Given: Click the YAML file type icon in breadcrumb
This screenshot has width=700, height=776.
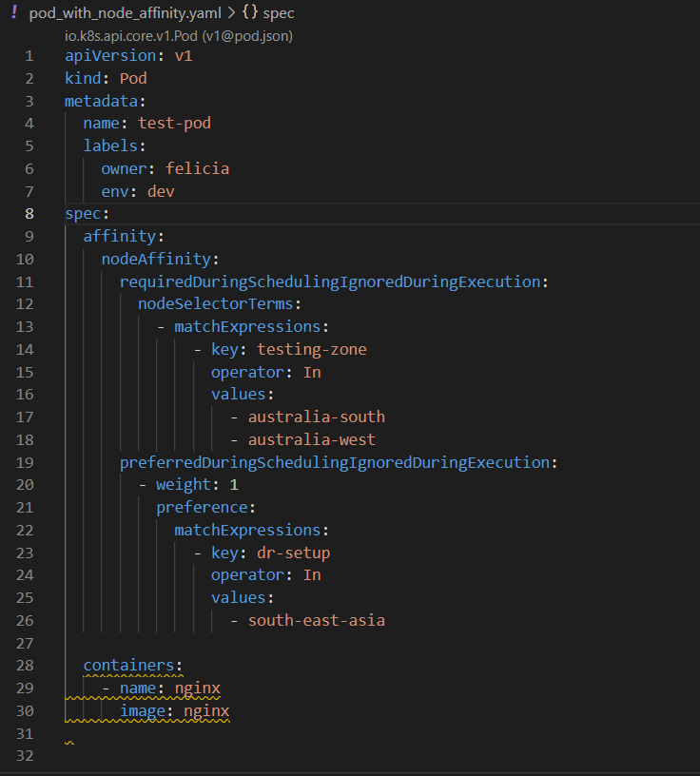Looking at the screenshot, I should [14, 12].
